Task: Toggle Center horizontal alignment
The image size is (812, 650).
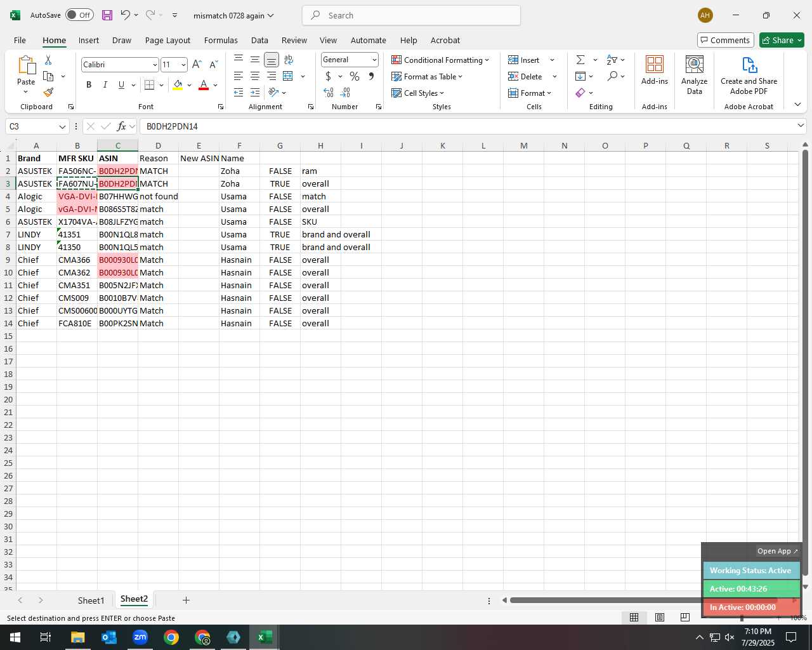Action: tap(255, 76)
